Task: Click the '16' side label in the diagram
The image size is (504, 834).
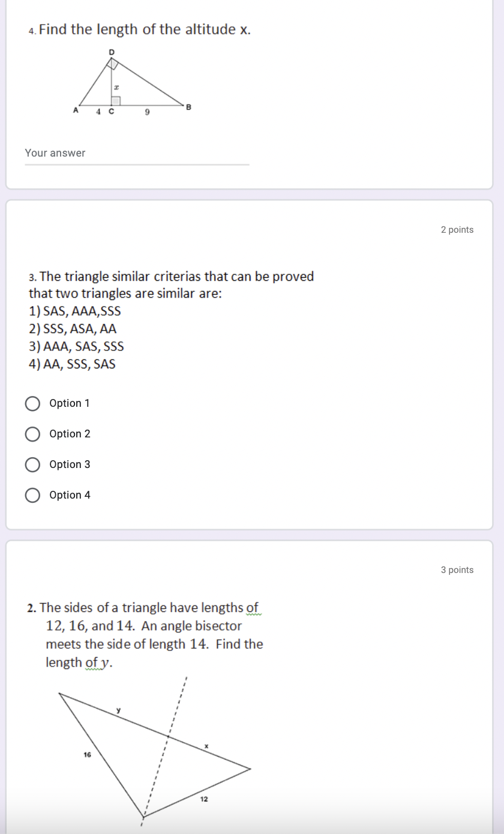Action: [x=86, y=756]
